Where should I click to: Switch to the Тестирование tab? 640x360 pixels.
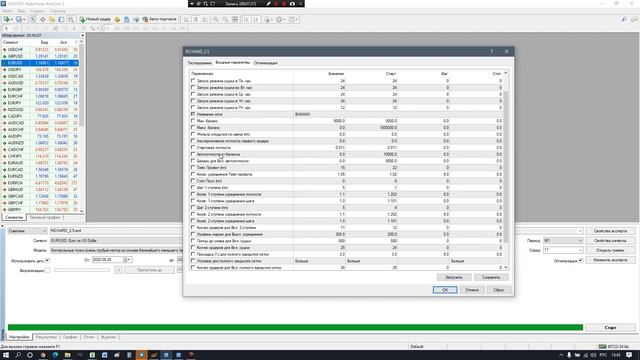tap(199, 63)
